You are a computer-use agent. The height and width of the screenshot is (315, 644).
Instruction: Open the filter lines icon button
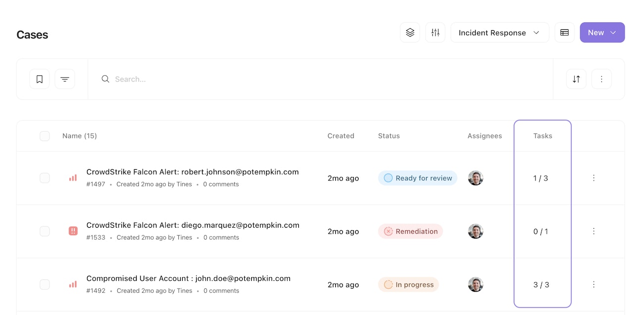pyautogui.click(x=65, y=79)
